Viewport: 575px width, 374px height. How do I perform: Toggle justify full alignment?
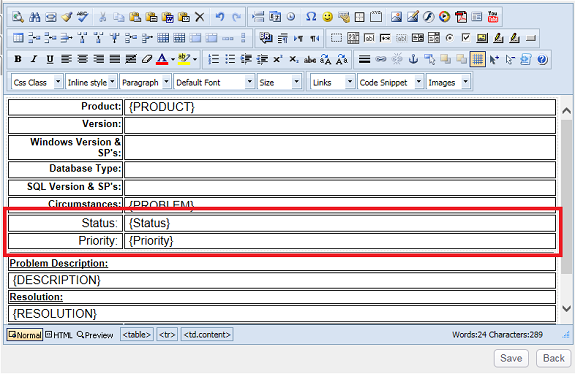[x=114, y=59]
